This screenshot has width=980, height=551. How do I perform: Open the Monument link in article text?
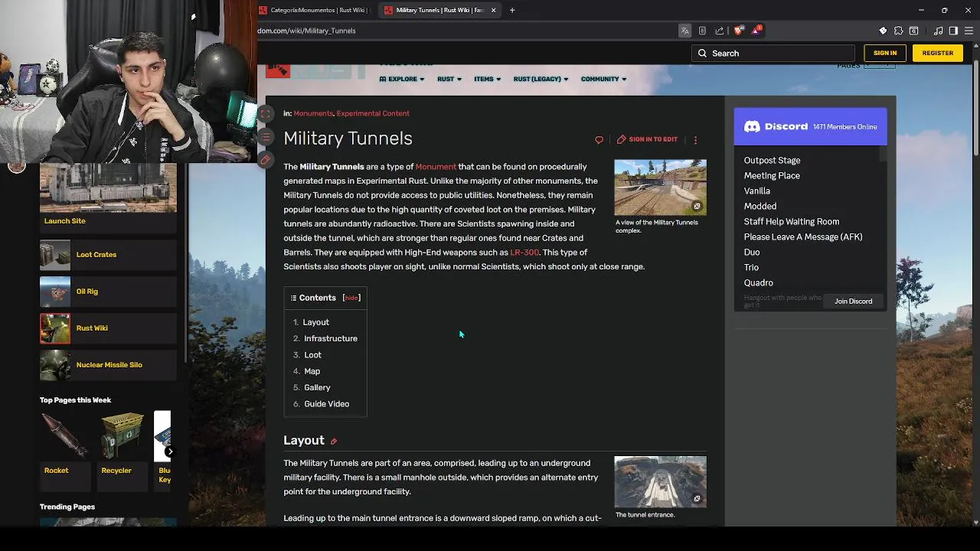click(436, 167)
